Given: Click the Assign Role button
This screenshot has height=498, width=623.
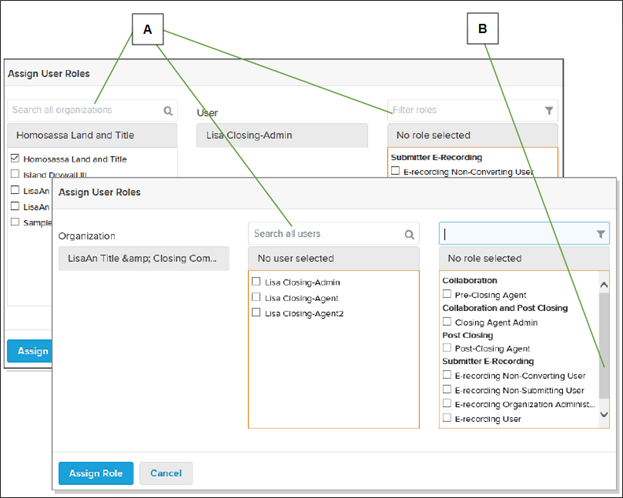Looking at the screenshot, I should pyautogui.click(x=95, y=472).
